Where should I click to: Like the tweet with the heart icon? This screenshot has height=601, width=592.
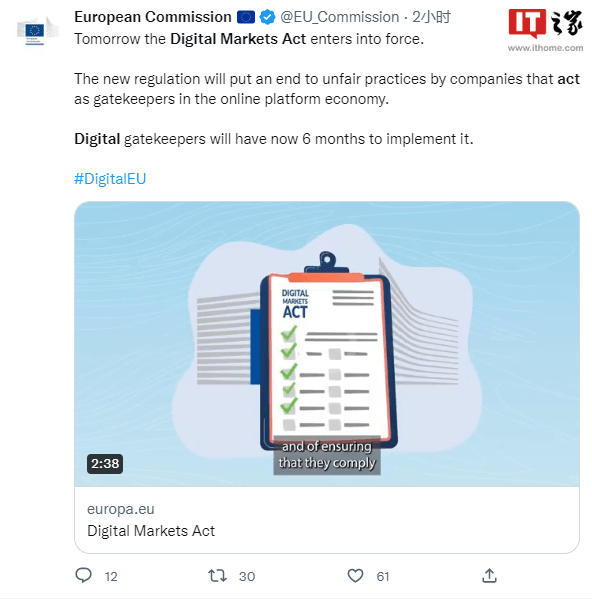coord(355,576)
